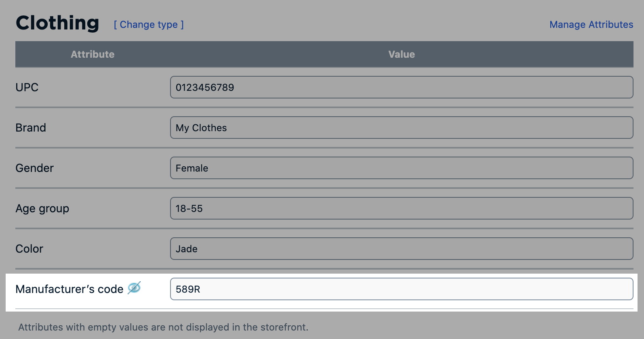Edit the Age group field with 18-55
The width and height of the screenshot is (644, 339).
click(x=401, y=208)
